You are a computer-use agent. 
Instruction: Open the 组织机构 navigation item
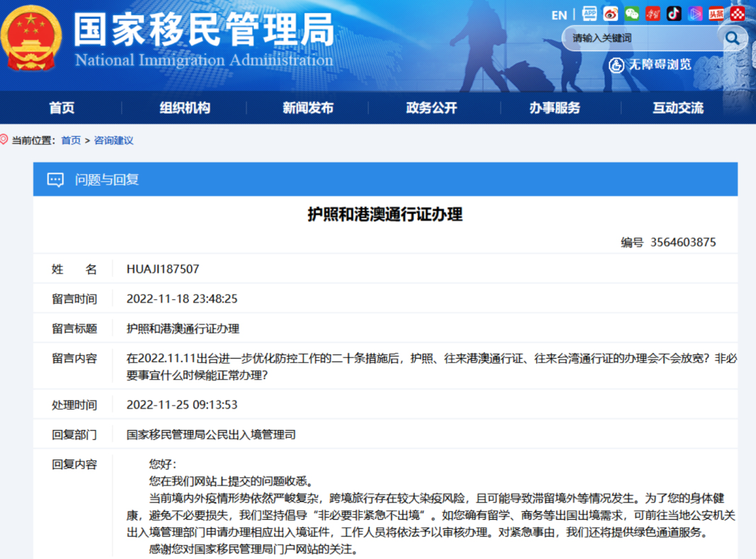pos(185,108)
